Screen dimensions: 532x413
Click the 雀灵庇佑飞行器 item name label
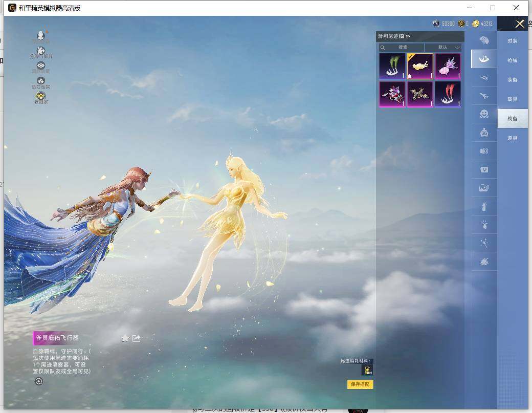[57, 338]
